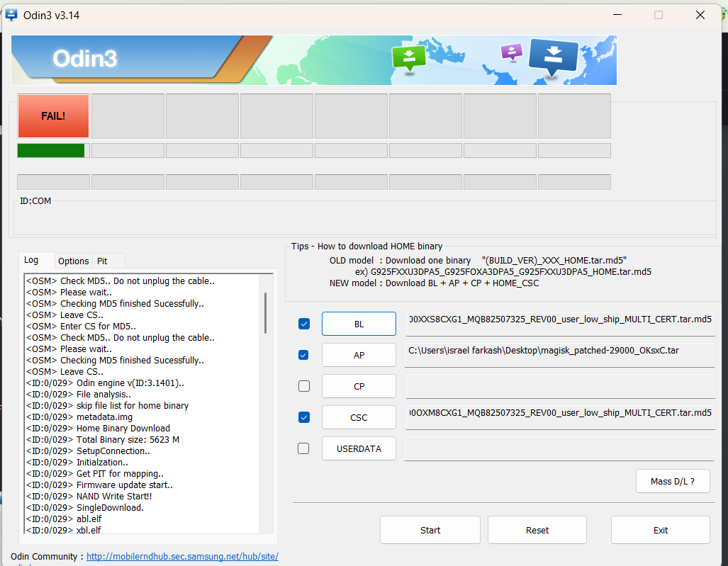
Task: Click the BL file path field
Action: pos(561,323)
